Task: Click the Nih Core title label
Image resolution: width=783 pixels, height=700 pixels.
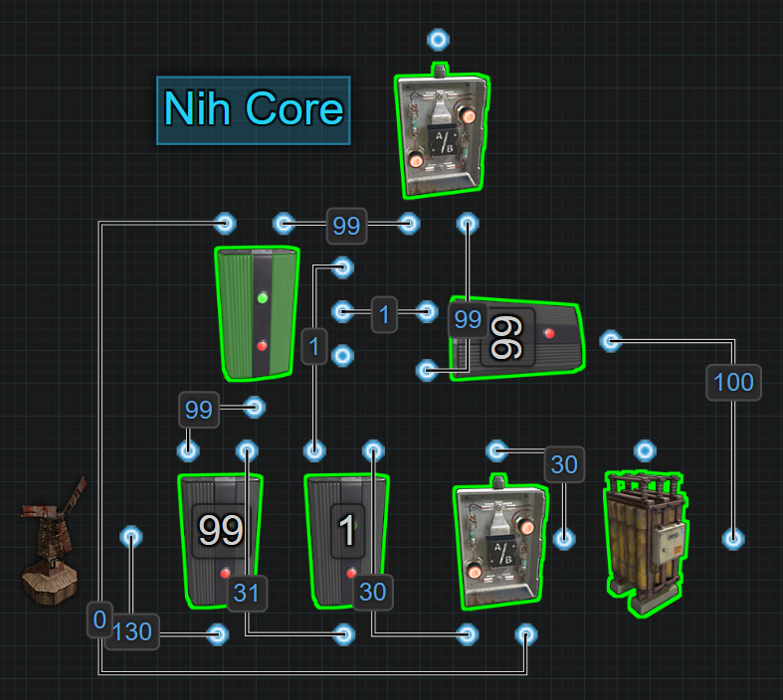Action: (x=254, y=110)
